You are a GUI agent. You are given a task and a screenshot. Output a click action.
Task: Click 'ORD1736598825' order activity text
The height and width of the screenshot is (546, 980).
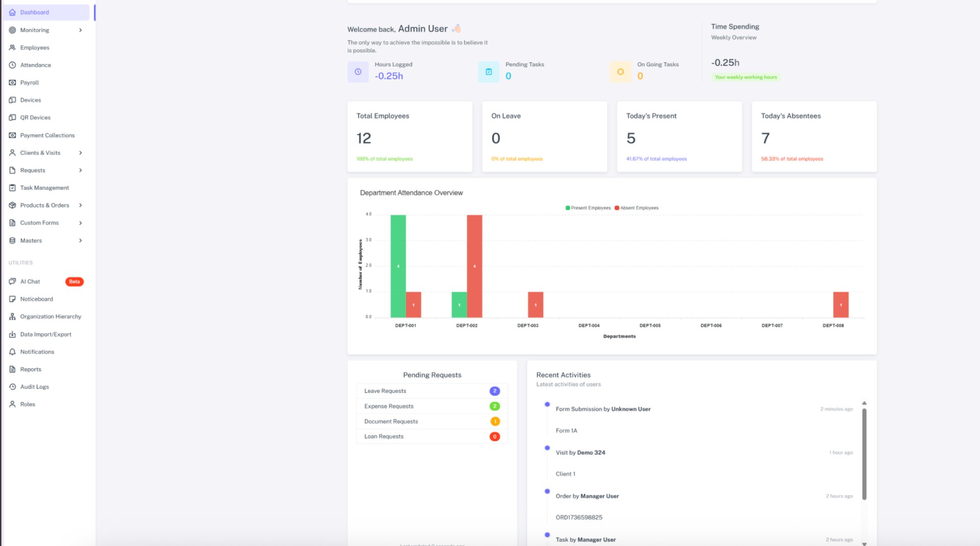[x=579, y=517]
